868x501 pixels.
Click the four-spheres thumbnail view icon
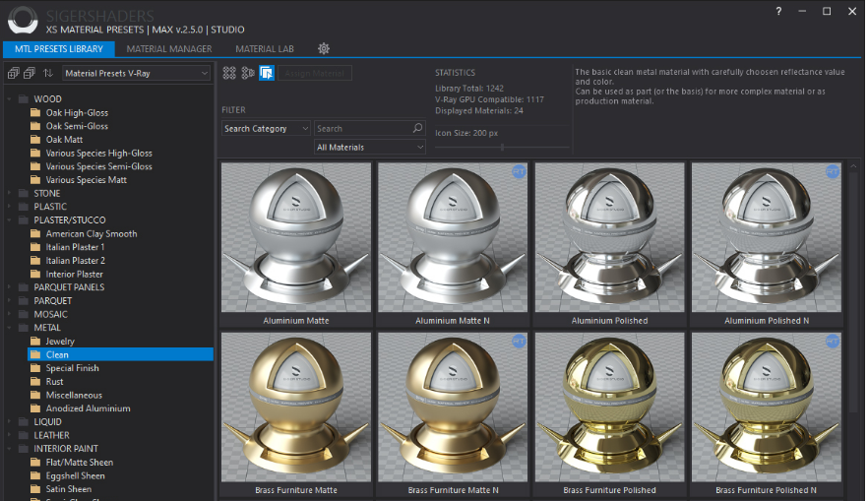(x=229, y=73)
